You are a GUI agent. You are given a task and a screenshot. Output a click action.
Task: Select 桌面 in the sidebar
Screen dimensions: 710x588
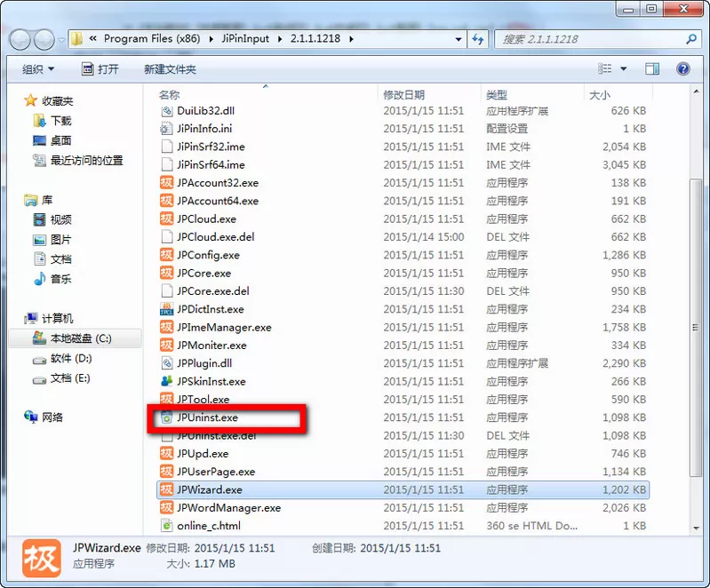[x=60, y=140]
